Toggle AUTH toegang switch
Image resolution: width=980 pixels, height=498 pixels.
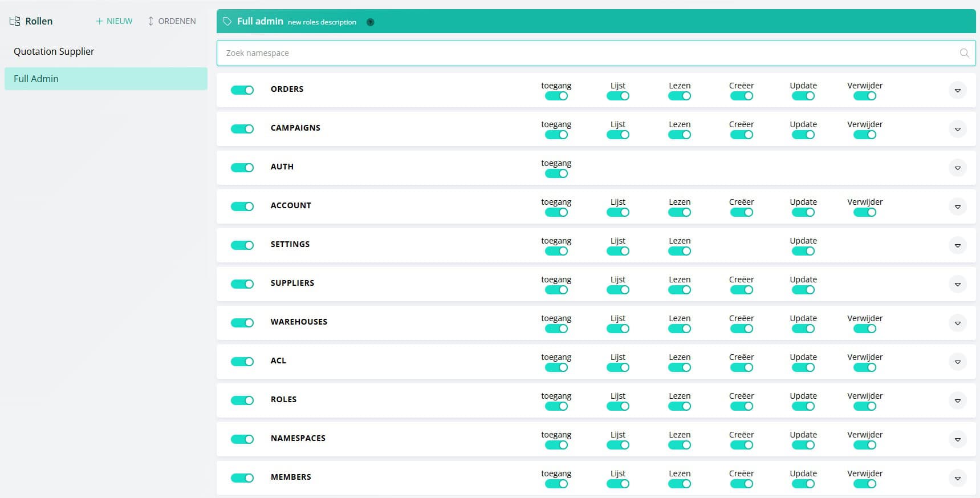pos(556,173)
